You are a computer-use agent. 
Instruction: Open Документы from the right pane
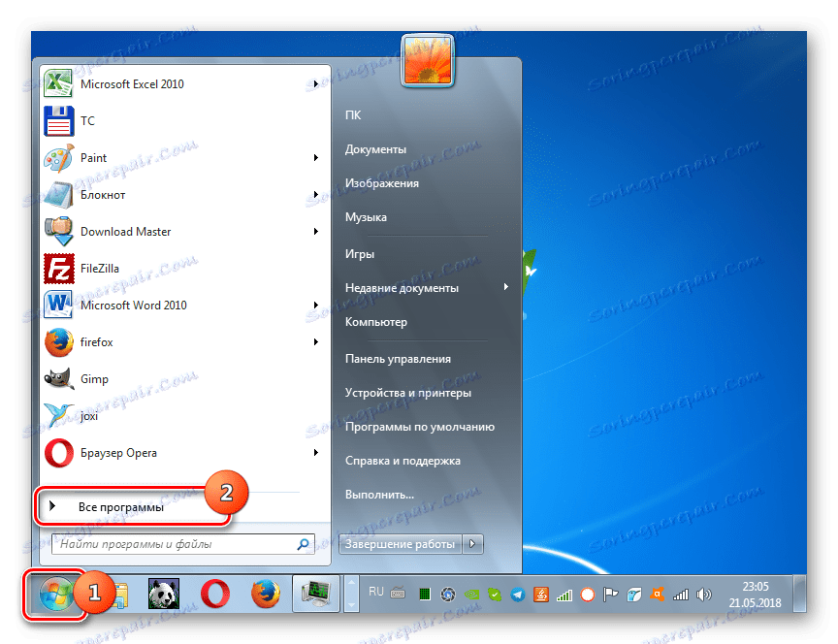click(x=375, y=149)
